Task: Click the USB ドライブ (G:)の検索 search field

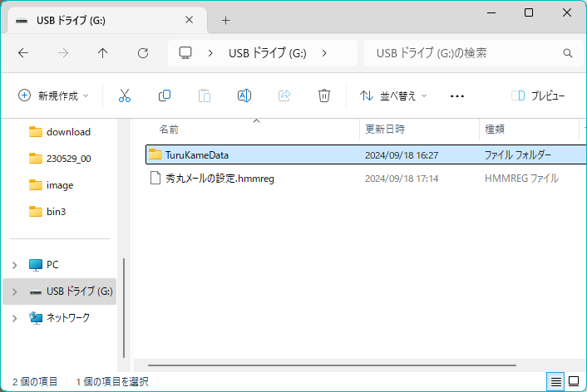Action: point(466,53)
